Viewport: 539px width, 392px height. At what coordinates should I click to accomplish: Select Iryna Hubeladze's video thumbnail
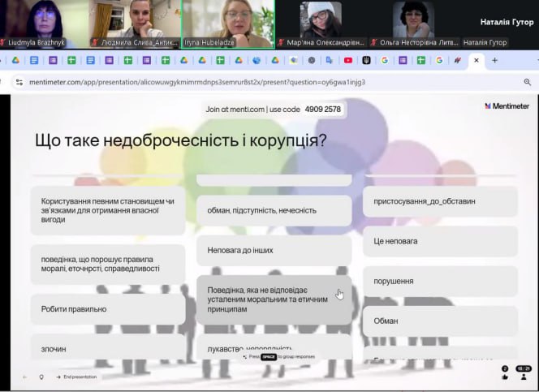(228, 24)
